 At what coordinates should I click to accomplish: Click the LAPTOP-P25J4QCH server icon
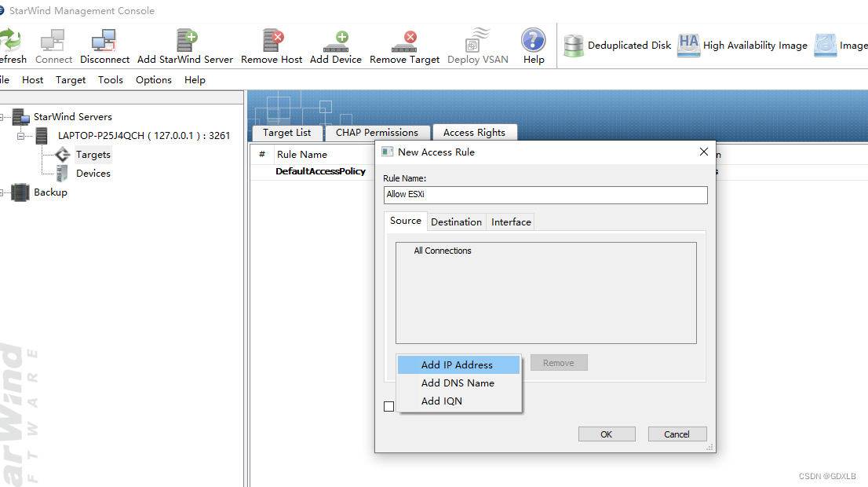pyautogui.click(x=42, y=136)
